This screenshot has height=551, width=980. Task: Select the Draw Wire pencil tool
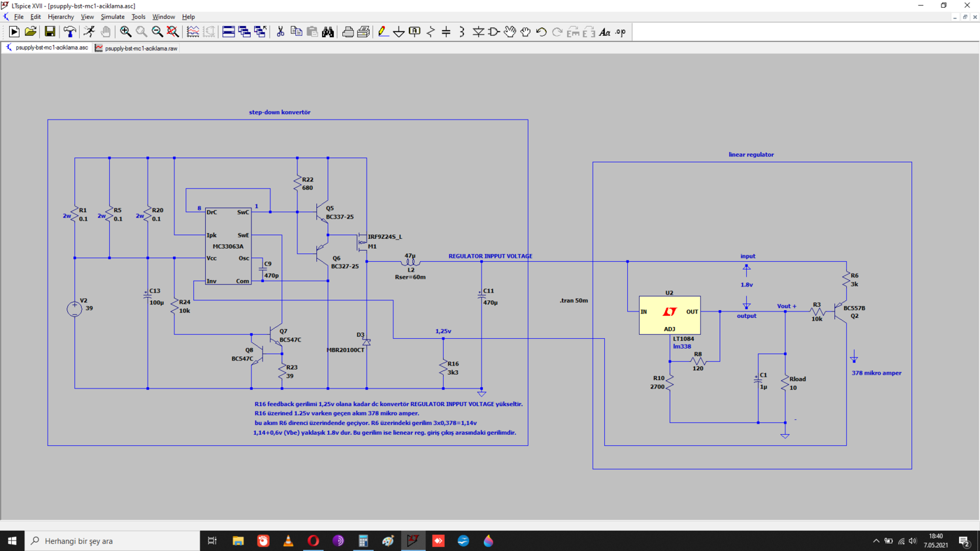tap(383, 32)
